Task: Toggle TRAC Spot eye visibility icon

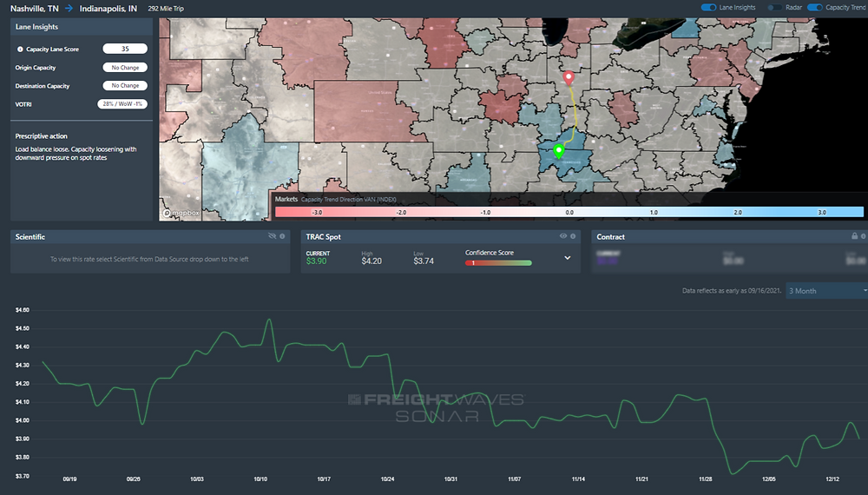Action: (563, 236)
